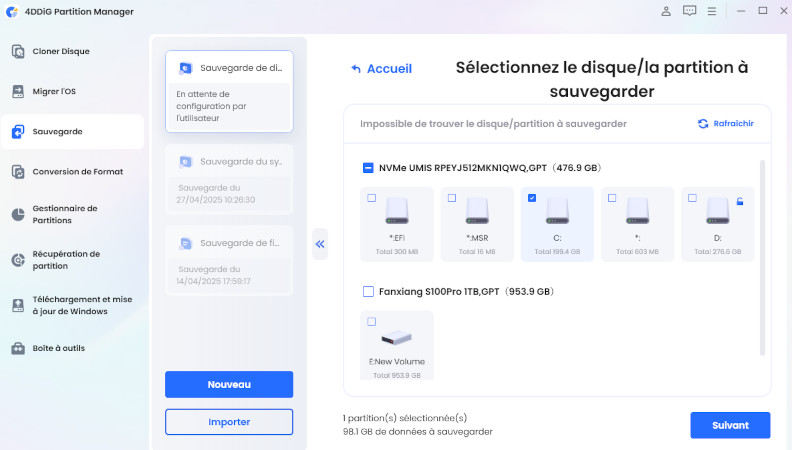Uncheck the C: partition checkbox

[532, 198]
